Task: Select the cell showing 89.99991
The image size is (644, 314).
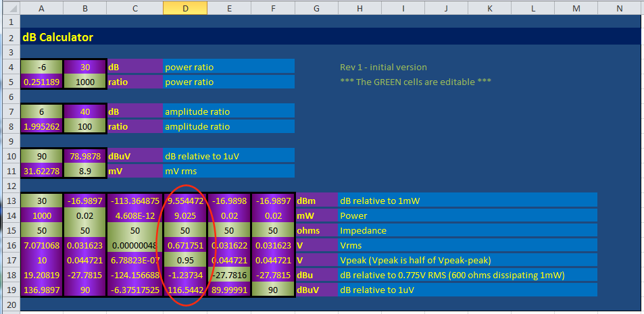Action: pos(230,290)
